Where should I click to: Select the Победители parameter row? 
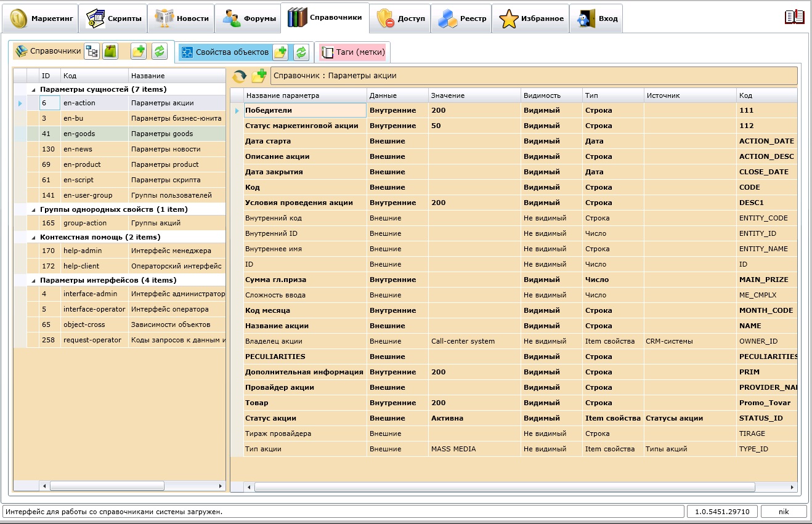tap(514, 110)
